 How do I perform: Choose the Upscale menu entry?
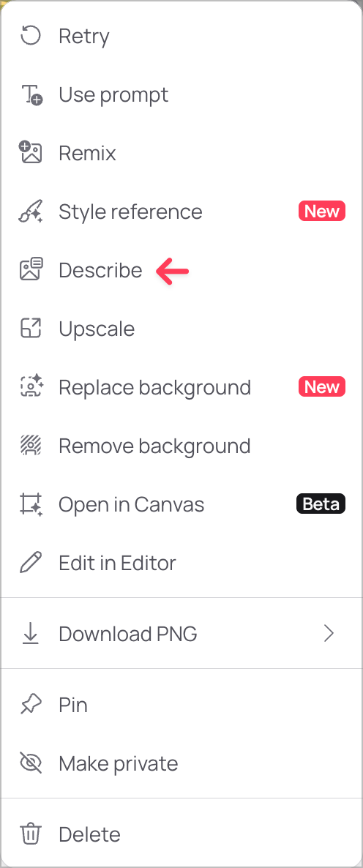[x=181, y=329]
